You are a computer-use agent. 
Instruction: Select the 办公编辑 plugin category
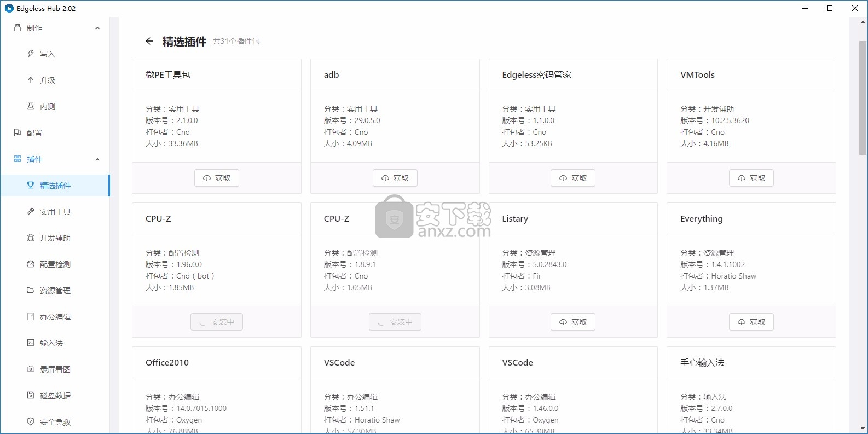point(55,316)
